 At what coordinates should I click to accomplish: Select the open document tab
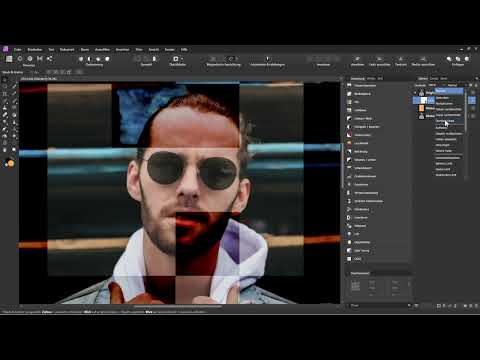[39, 79]
